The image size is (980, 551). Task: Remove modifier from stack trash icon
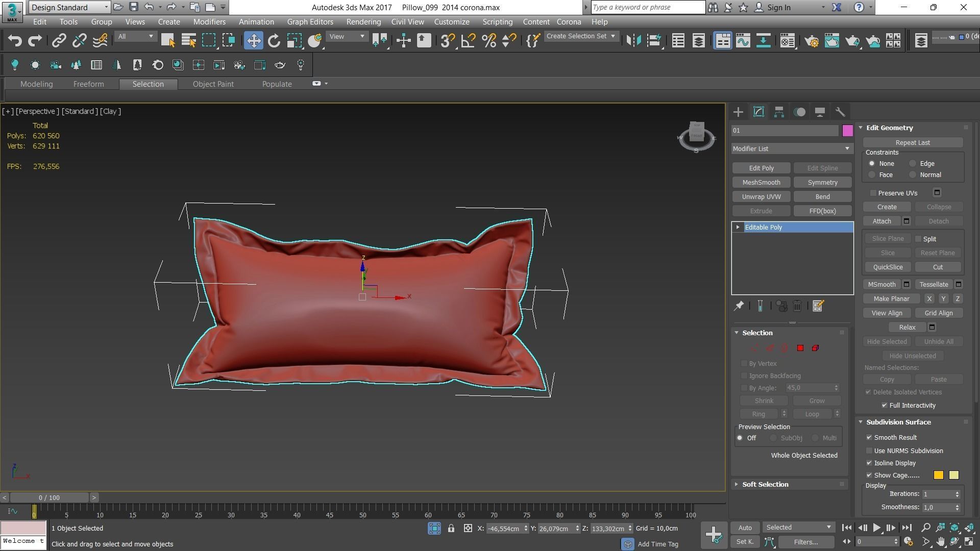(x=797, y=306)
